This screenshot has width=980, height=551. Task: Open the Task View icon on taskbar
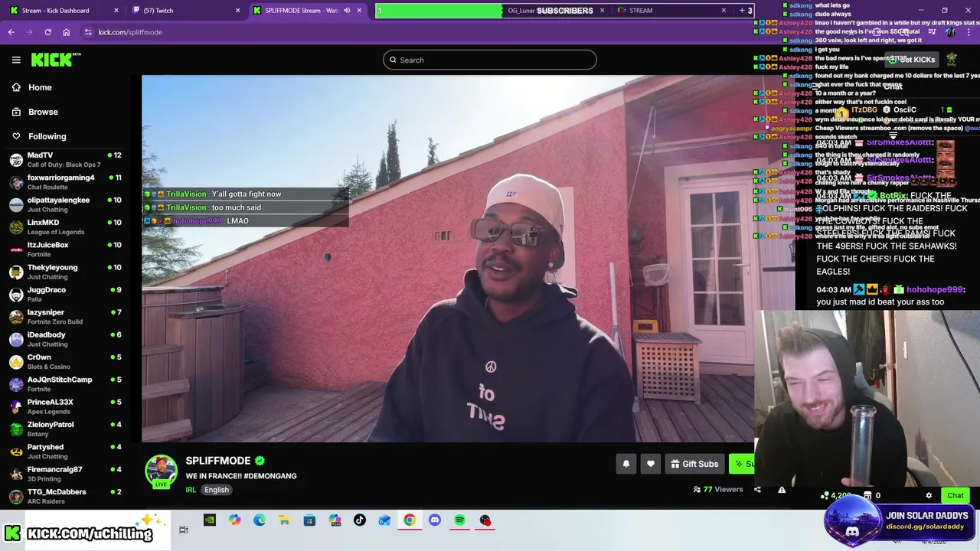pyautogui.click(x=184, y=530)
